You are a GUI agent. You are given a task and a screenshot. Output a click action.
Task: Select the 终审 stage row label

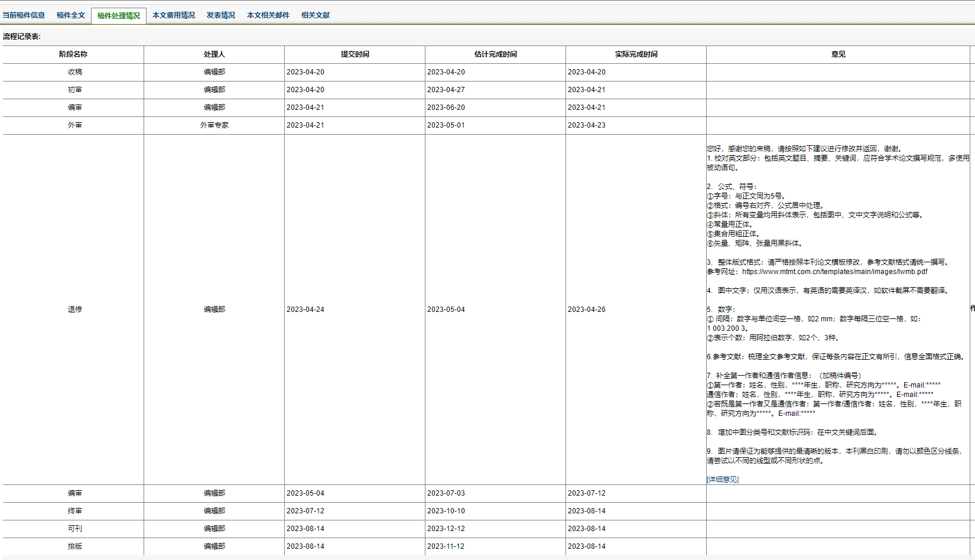(x=74, y=511)
